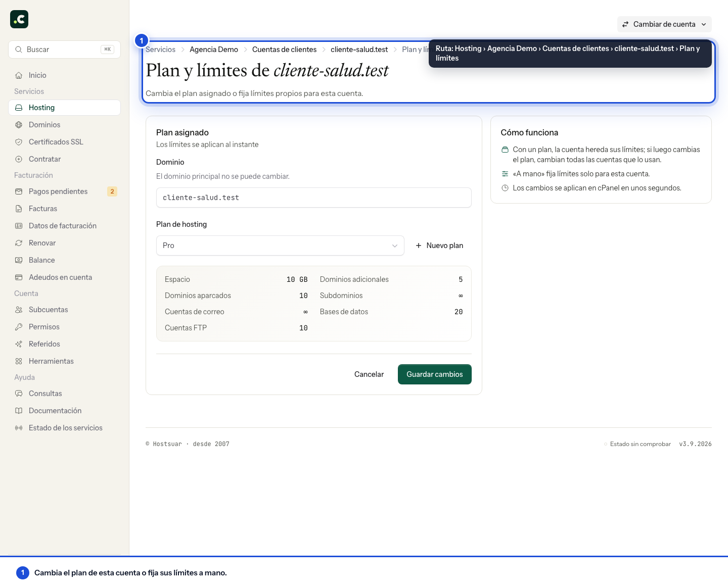Click the Permisos key icon
This screenshot has width=728, height=588.
coord(19,327)
